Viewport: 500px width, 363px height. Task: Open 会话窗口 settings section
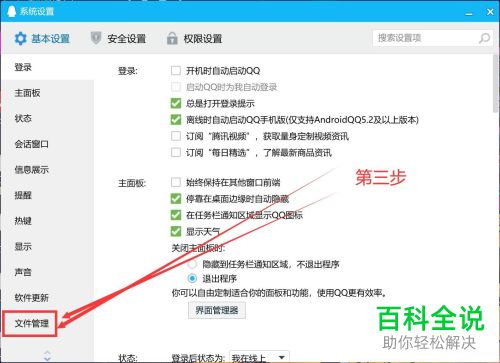click(x=47, y=144)
